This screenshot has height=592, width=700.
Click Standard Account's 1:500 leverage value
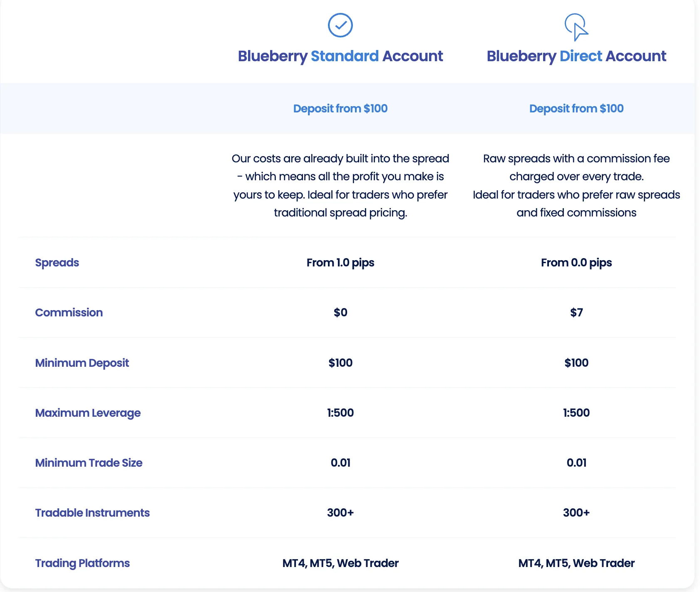340,413
